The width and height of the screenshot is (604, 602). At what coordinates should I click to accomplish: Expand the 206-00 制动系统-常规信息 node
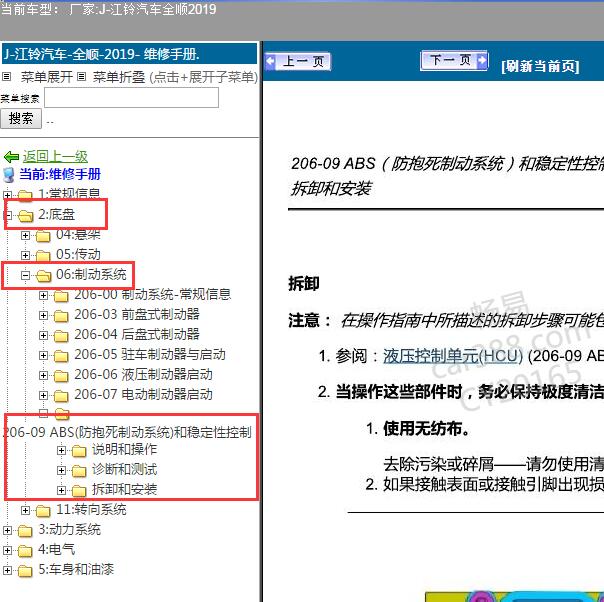pos(44,295)
